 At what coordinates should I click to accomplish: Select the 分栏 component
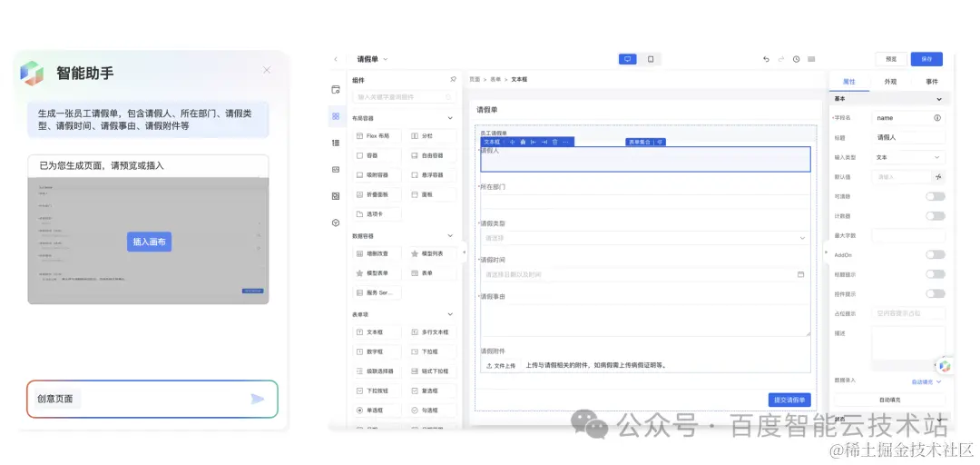coord(432,136)
